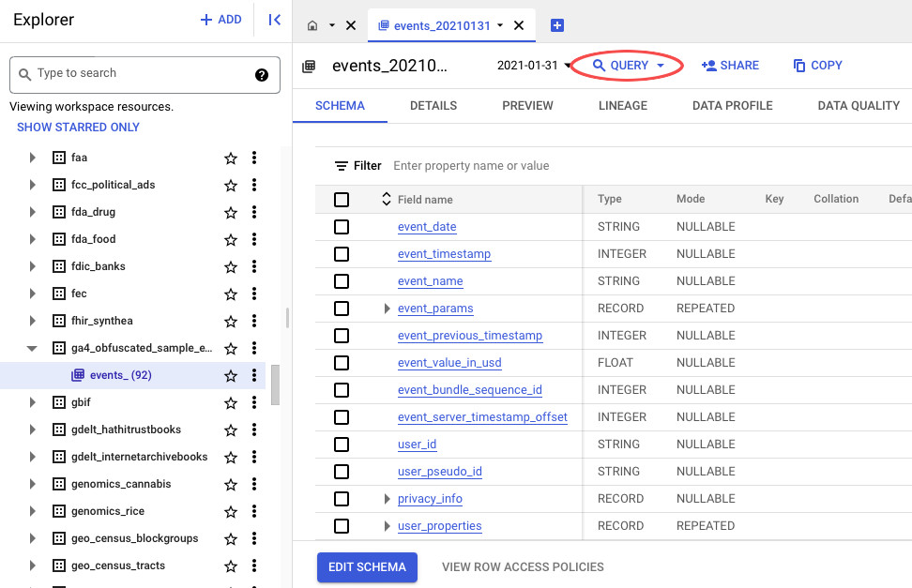
Task: Expand the fcc_political_ads dataset
Action: pos(33,185)
